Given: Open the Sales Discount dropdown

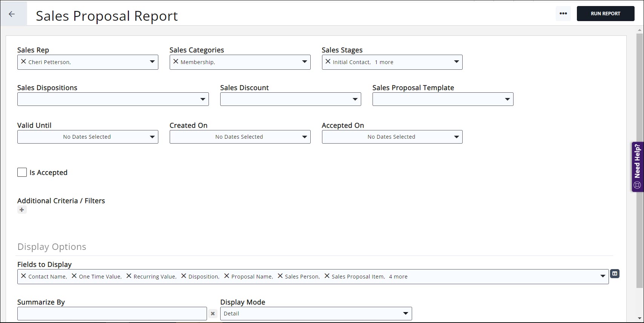Looking at the screenshot, I should 355,99.
